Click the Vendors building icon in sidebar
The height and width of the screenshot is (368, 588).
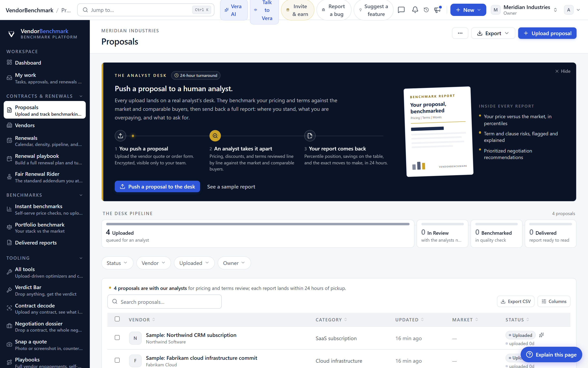coord(9,125)
